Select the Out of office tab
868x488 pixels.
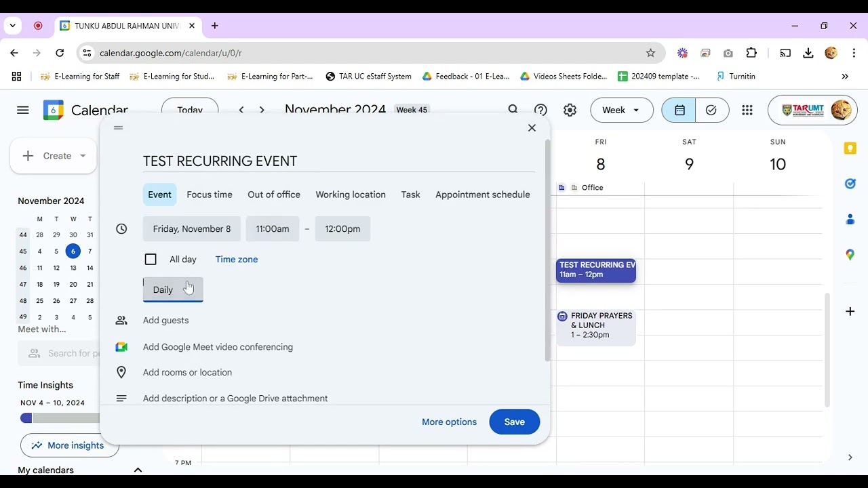click(x=274, y=195)
